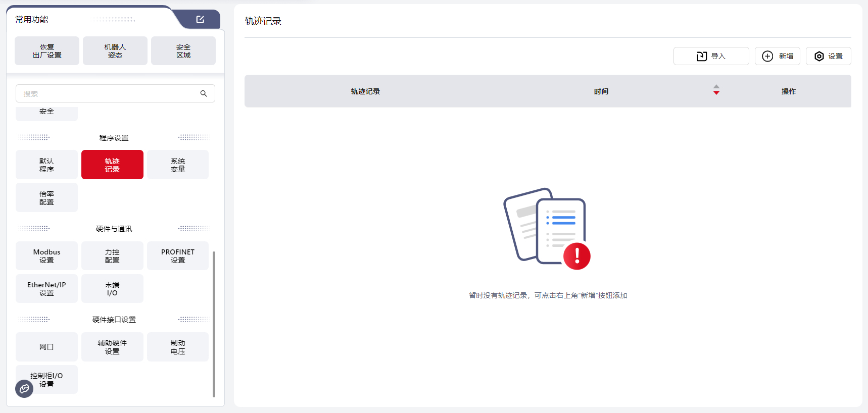Open the 系统变量 menu item

tap(178, 165)
